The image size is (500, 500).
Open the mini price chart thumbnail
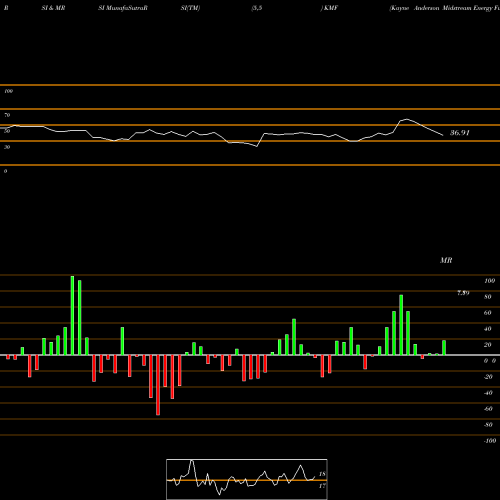pyautogui.click(x=247, y=479)
